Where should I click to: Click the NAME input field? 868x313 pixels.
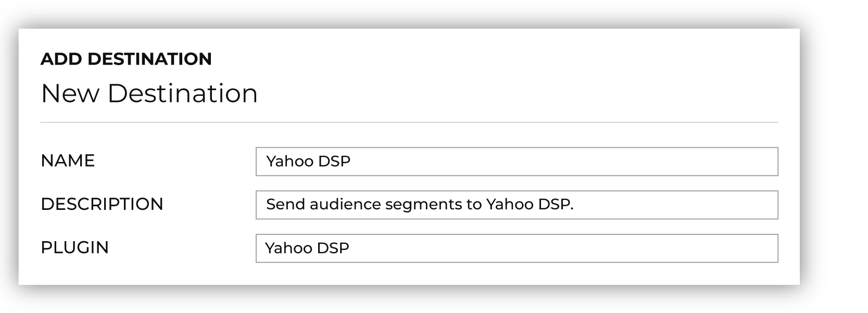[x=517, y=161]
